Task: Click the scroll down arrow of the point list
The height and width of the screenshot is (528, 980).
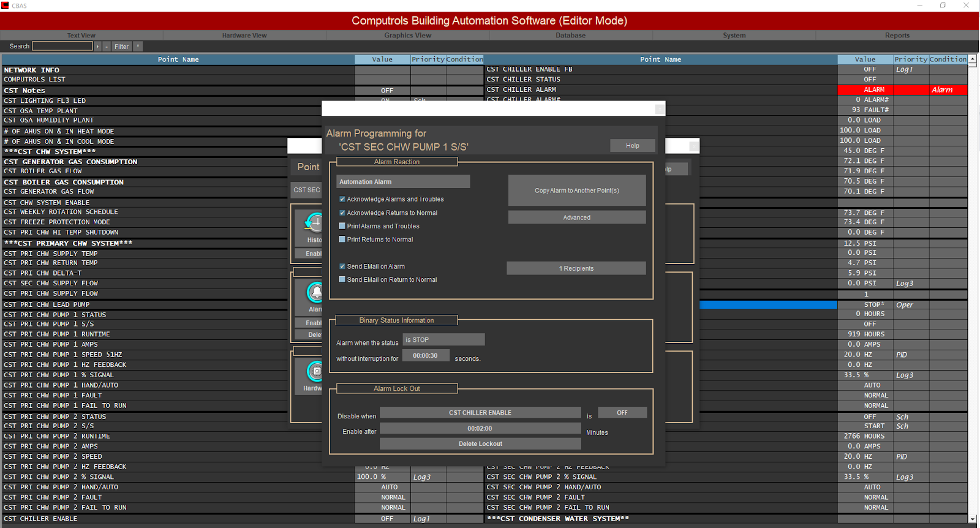Action: click(x=973, y=519)
